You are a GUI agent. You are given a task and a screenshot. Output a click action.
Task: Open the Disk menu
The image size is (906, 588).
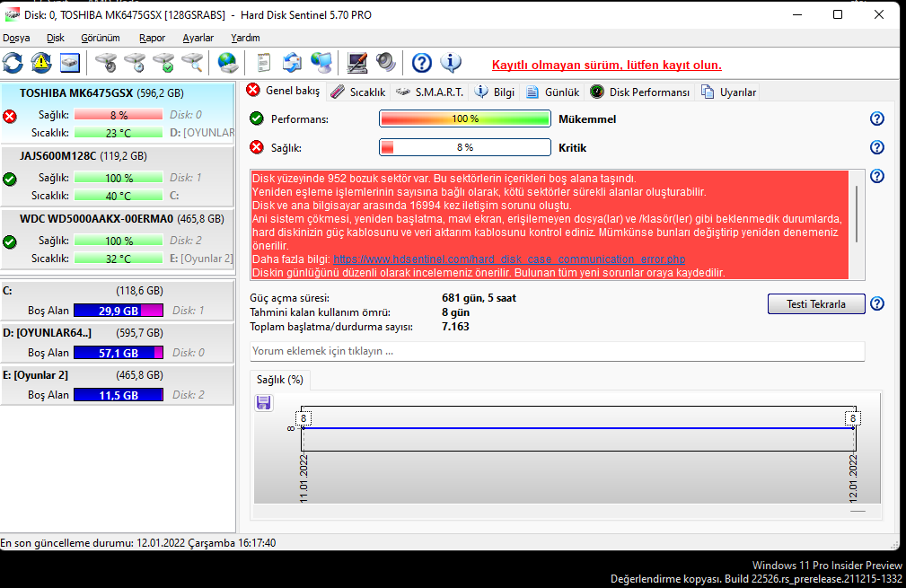[x=56, y=38]
